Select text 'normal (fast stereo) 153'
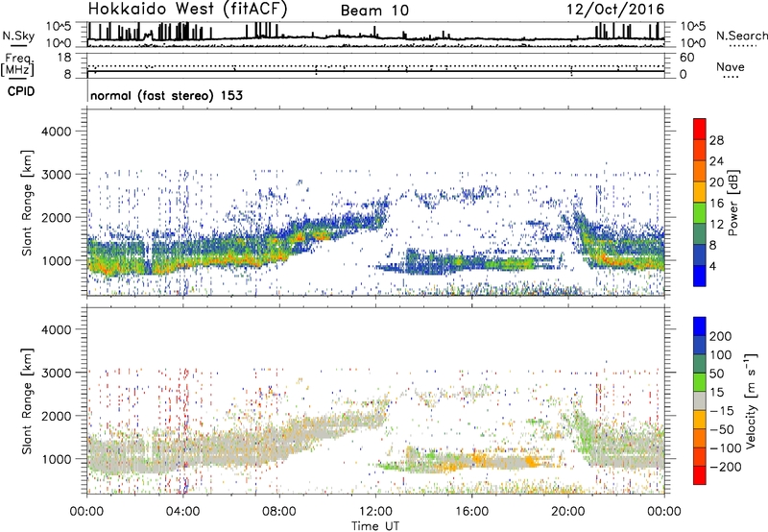 coord(166,95)
